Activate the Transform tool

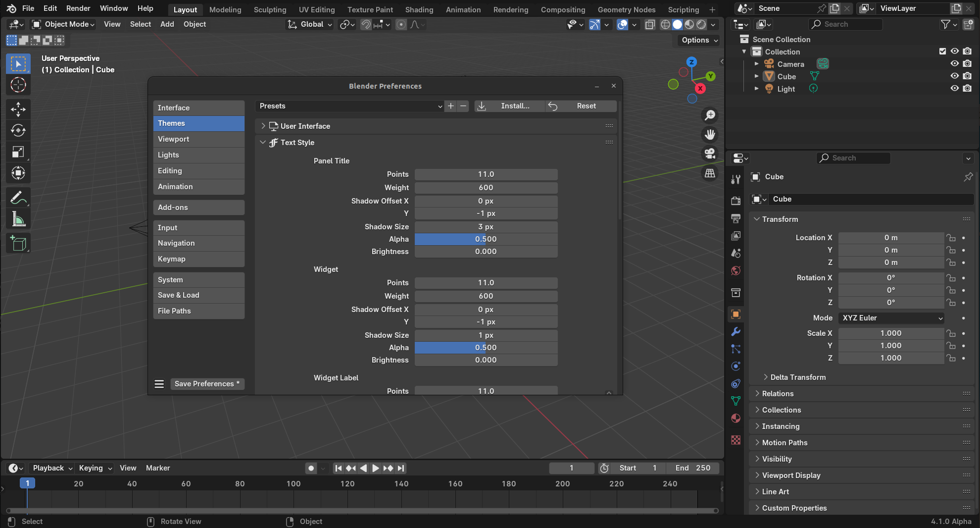pos(18,173)
